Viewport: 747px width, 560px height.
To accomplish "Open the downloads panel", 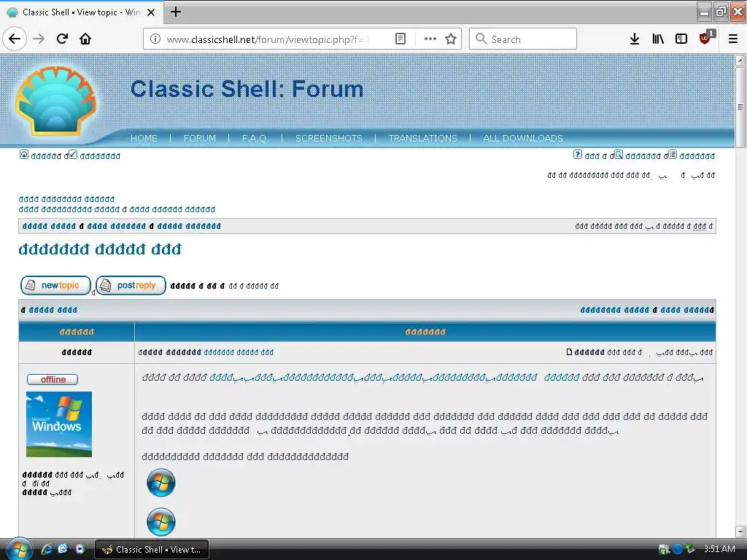I will click(x=635, y=39).
